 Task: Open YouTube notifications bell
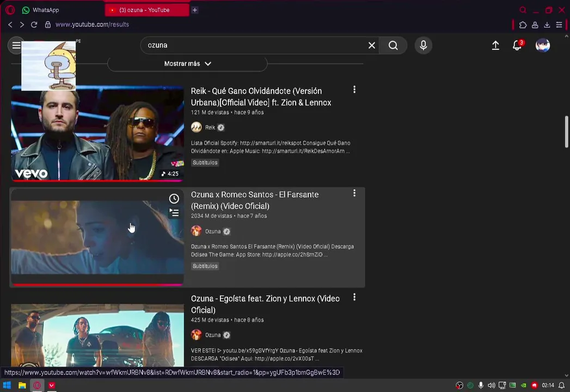517,45
